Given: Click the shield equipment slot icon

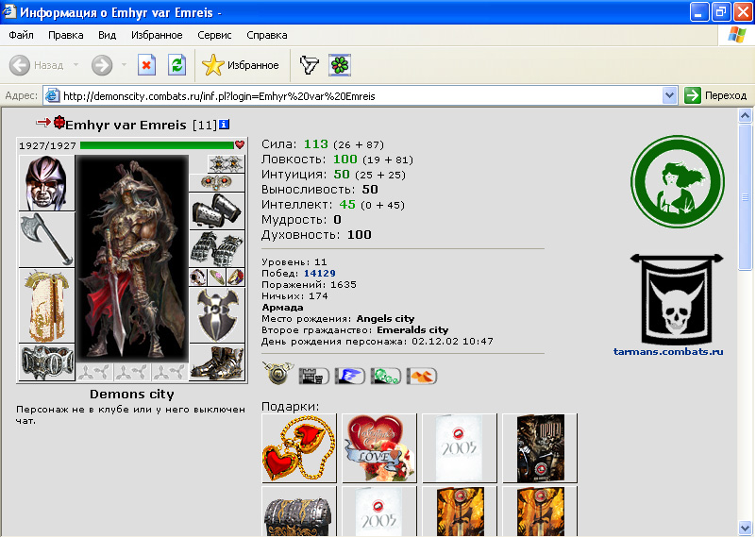Looking at the screenshot, I should [x=217, y=315].
